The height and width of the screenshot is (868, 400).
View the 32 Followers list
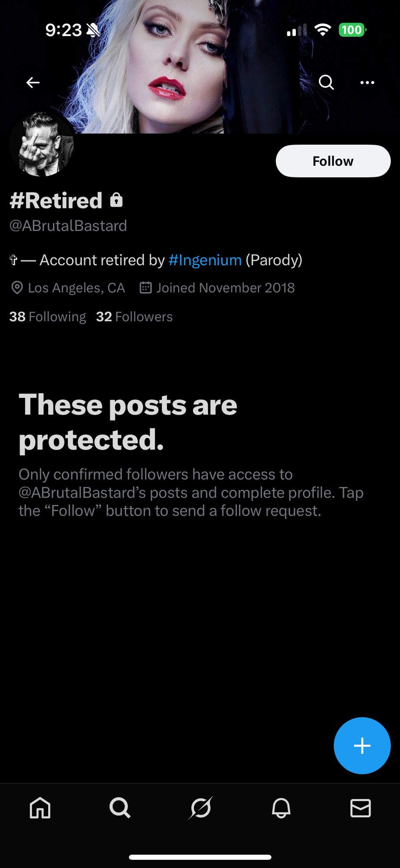pyautogui.click(x=134, y=317)
